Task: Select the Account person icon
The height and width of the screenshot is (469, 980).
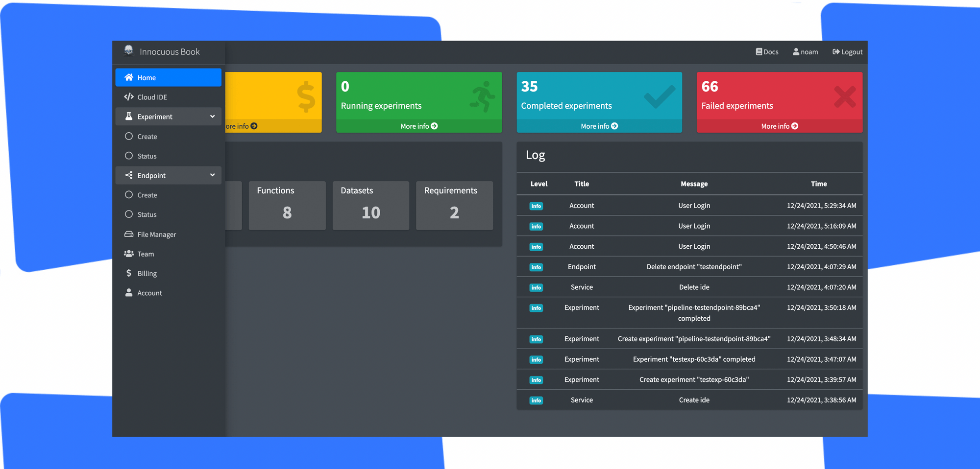Action: [x=128, y=293]
